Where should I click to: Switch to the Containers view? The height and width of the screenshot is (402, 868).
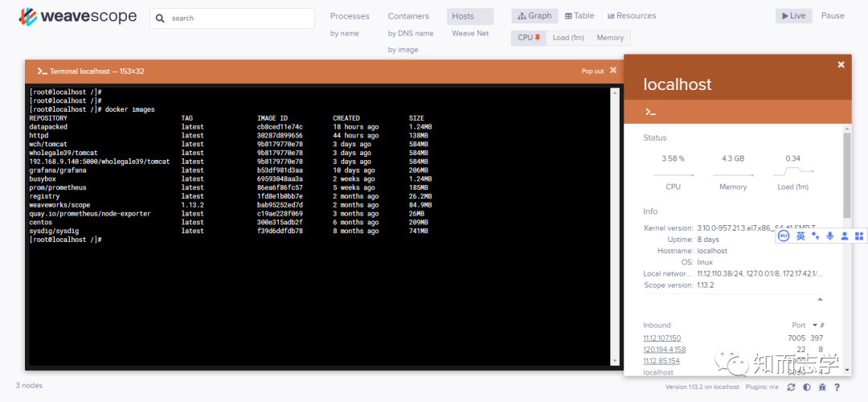point(408,16)
